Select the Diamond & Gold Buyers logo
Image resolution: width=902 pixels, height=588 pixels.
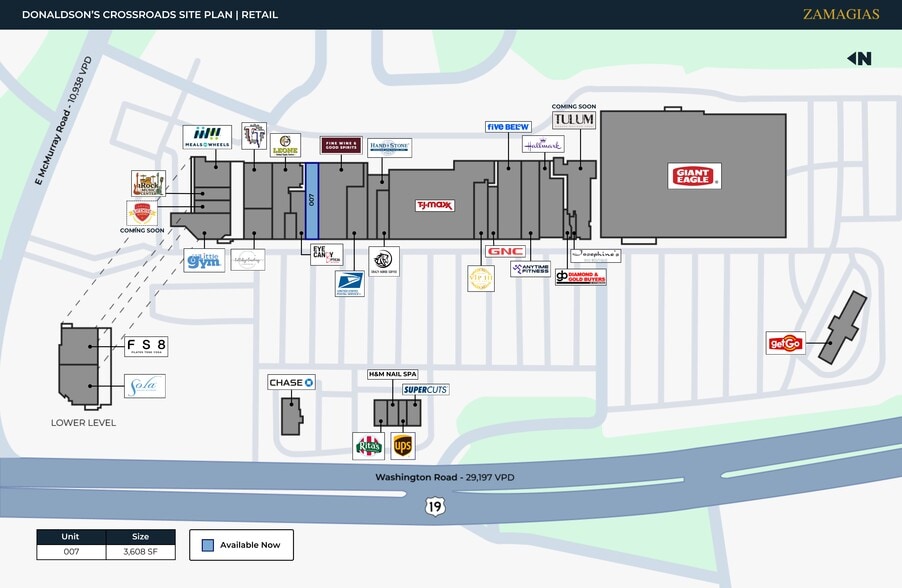pos(580,277)
